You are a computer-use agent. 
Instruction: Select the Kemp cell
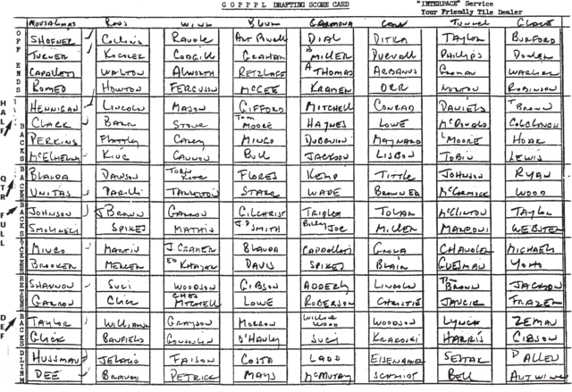coord(327,174)
